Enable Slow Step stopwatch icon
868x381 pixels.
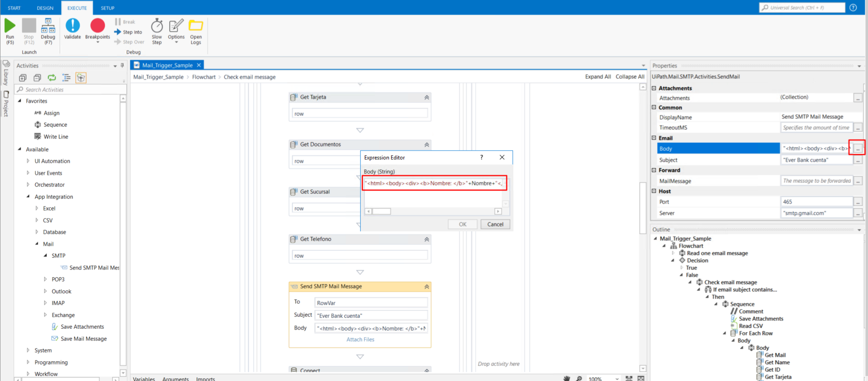(x=157, y=26)
